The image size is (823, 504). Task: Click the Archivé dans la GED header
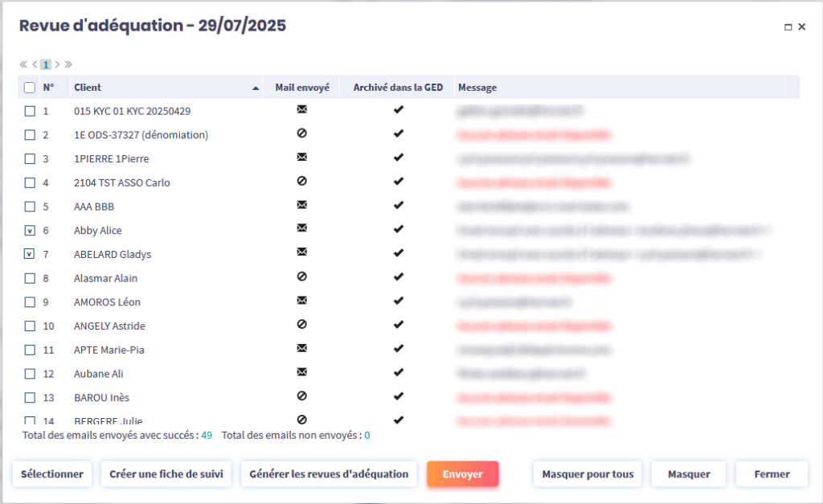pyautogui.click(x=399, y=88)
